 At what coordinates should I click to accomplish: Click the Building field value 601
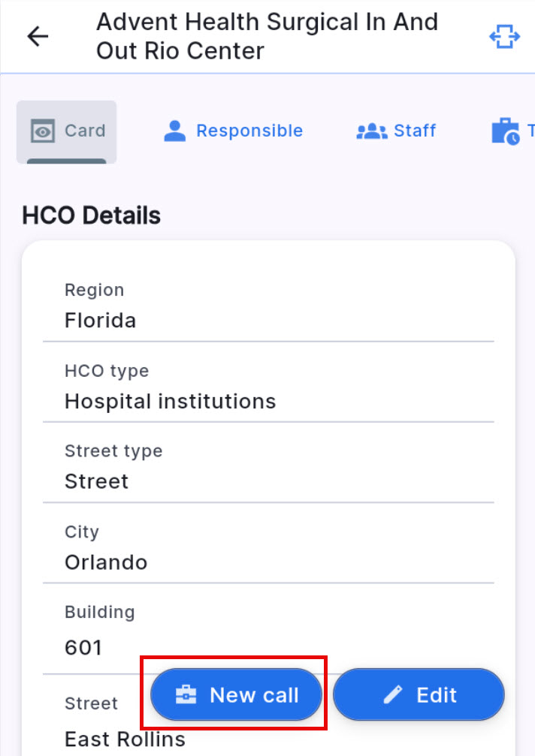point(83,647)
